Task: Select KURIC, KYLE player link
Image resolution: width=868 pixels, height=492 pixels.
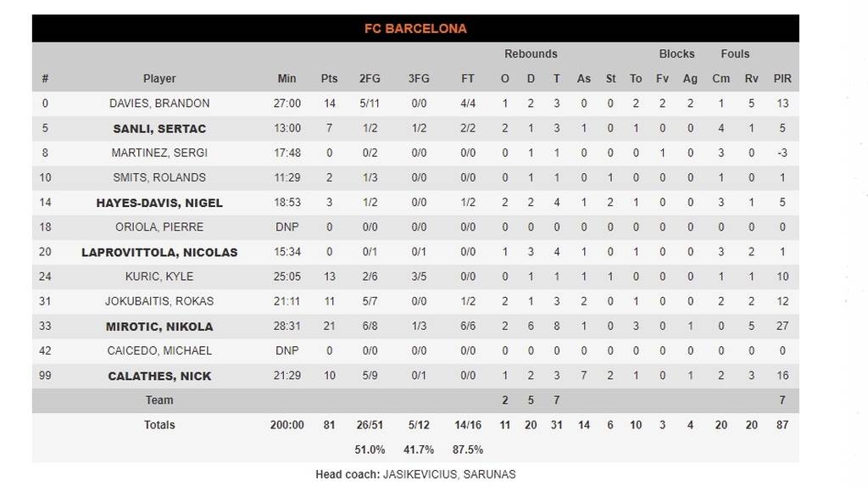Action: 159,277
